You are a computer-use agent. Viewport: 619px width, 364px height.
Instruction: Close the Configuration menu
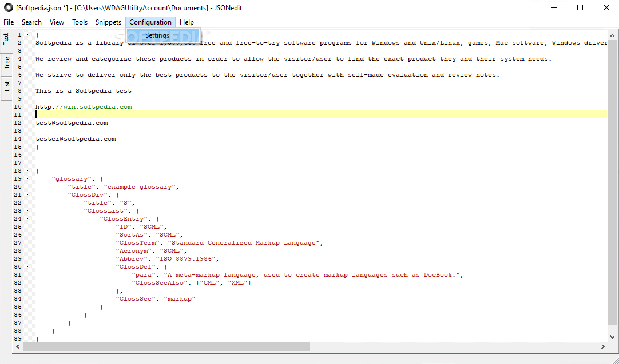coord(150,22)
